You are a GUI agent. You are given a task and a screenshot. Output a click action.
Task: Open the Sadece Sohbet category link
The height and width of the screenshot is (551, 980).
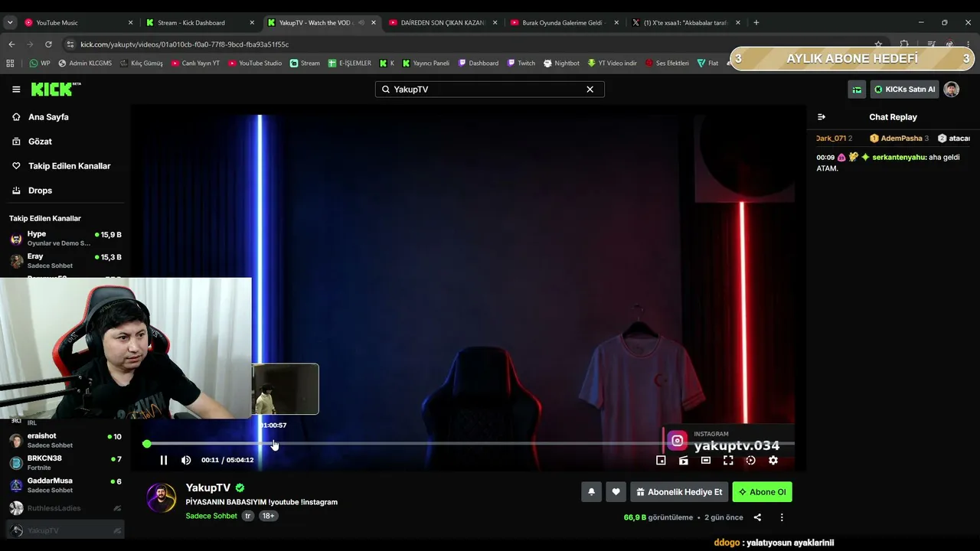tap(211, 516)
